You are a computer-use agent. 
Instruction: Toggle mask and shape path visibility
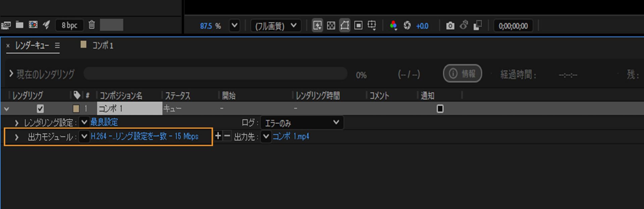pyautogui.click(x=344, y=26)
